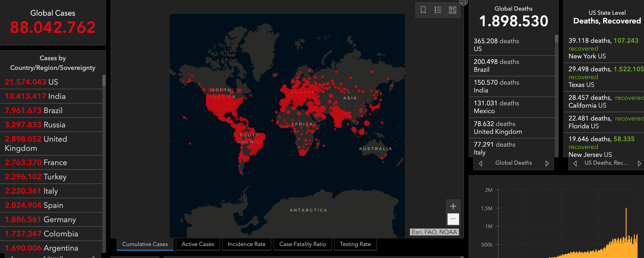Open the map bookmarks icon
This screenshot has height=258, width=644.
(423, 10)
